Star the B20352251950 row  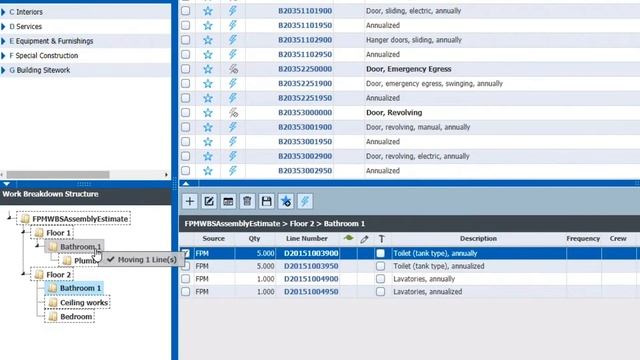208,98
